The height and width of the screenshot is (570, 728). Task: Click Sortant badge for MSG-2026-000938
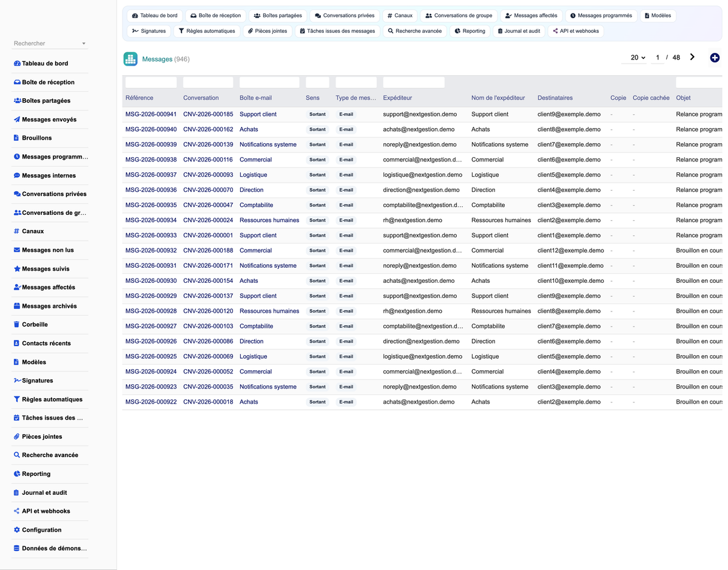coord(317,160)
